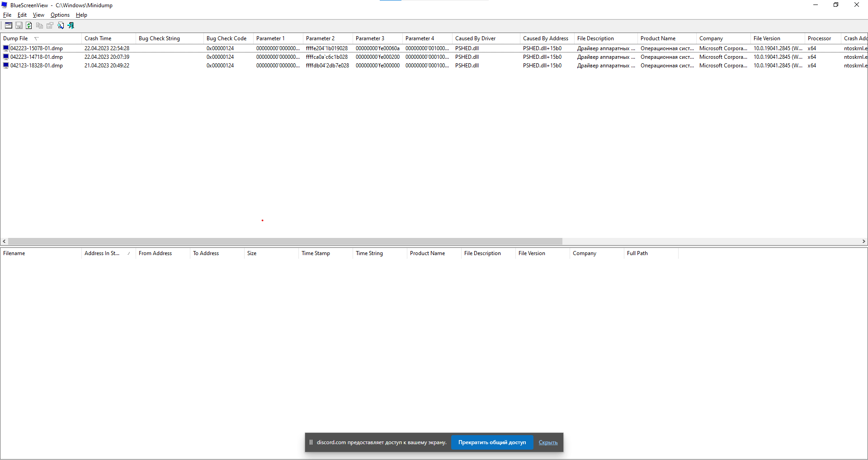
Task: Click upper pane Company column header
Action: 723,38
